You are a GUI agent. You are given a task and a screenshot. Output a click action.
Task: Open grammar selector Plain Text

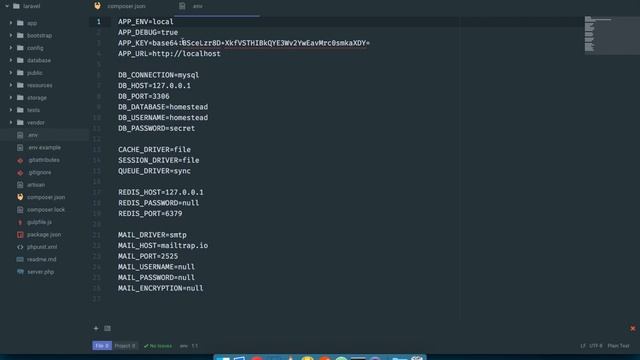point(618,346)
